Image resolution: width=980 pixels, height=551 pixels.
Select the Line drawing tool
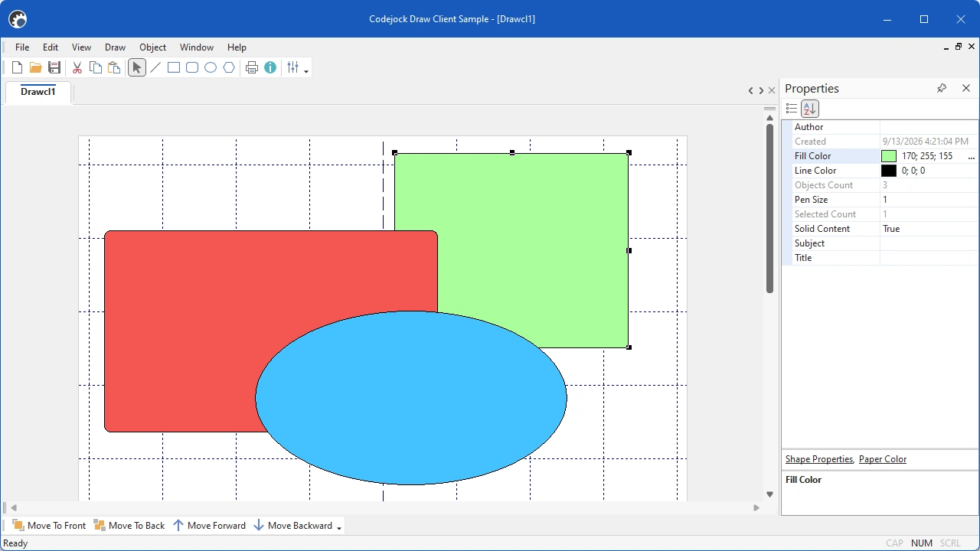[155, 68]
